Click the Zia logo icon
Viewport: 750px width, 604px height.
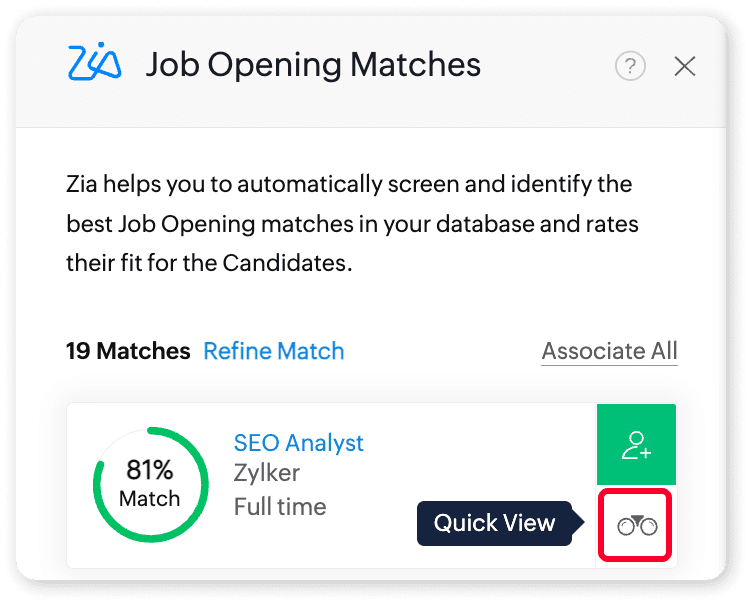pyautogui.click(x=94, y=63)
